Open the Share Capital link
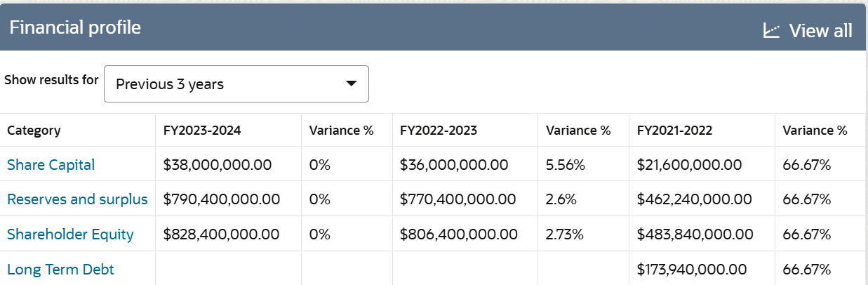 [x=51, y=164]
